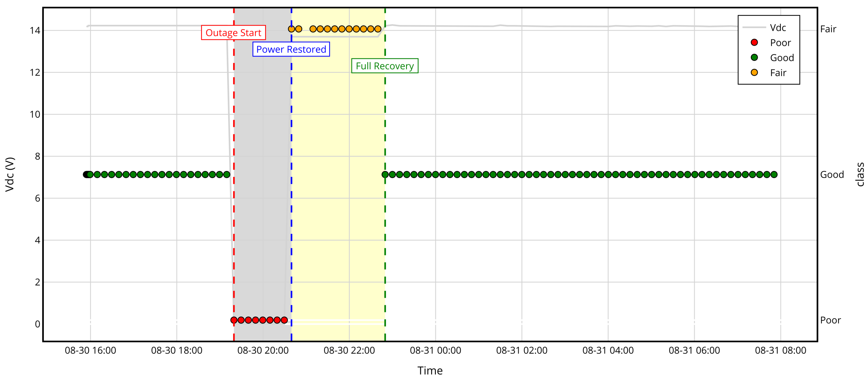Click the 08-31 00:00 axis tick label
Screen dimensions: 868x379
point(435,350)
